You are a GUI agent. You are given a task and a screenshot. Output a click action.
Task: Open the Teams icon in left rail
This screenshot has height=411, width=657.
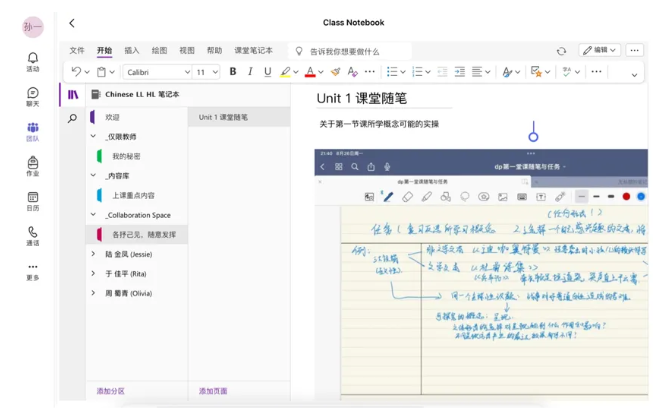[33, 131]
